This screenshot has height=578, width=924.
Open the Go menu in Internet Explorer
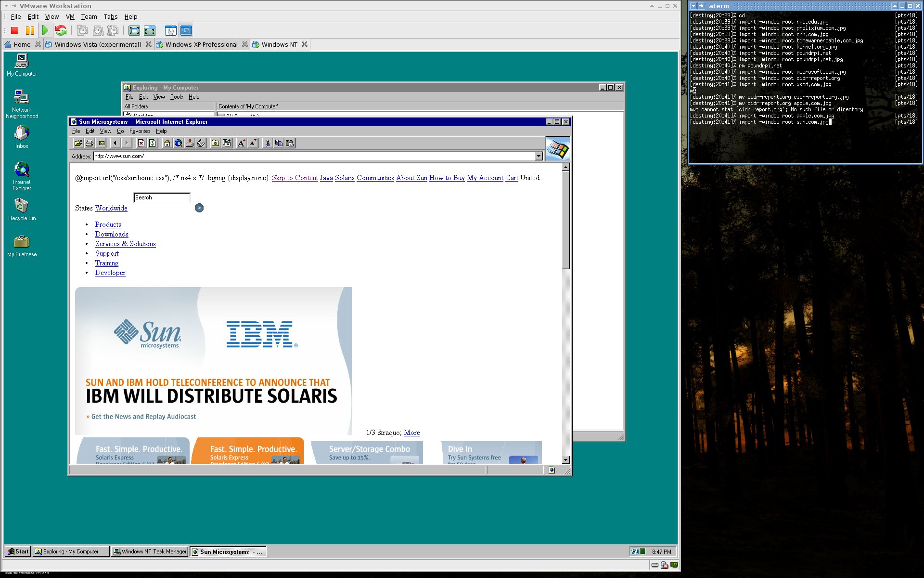[x=120, y=131]
